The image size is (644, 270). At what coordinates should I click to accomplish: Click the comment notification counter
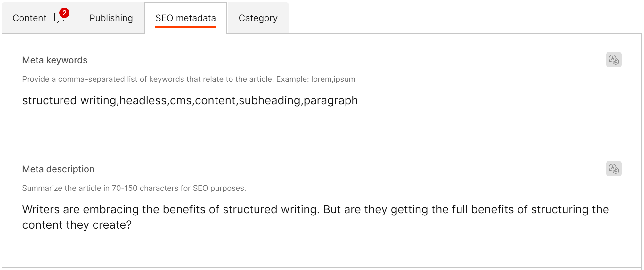pyautogui.click(x=64, y=12)
